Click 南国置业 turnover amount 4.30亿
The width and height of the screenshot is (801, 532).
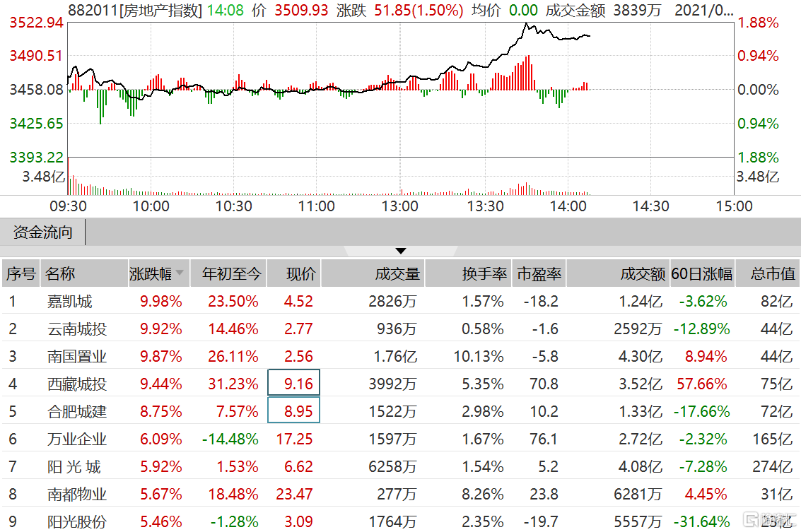click(x=640, y=356)
